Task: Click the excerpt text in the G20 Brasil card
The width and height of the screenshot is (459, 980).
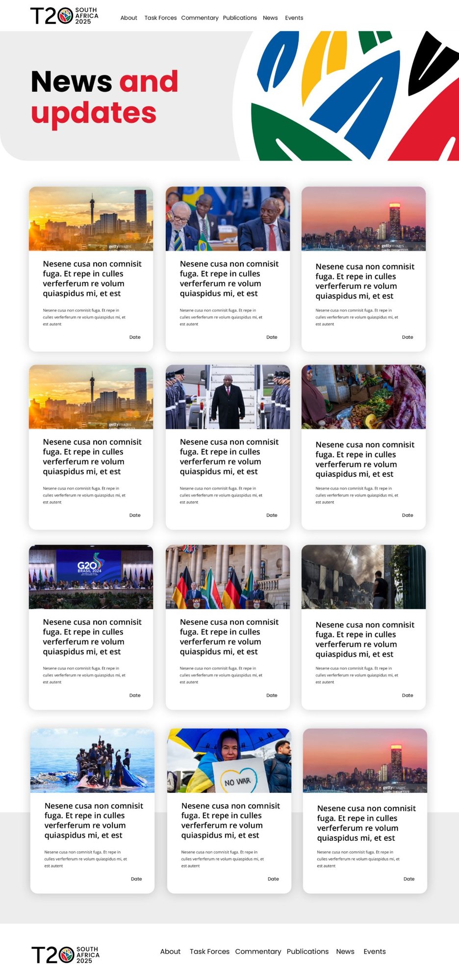Action: tap(84, 675)
